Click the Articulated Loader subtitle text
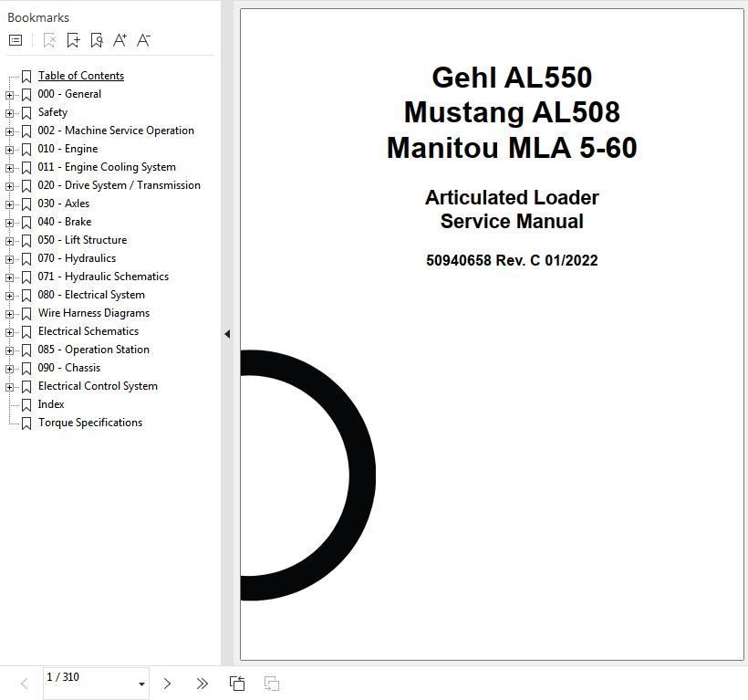This screenshot has width=748, height=700. [x=512, y=197]
